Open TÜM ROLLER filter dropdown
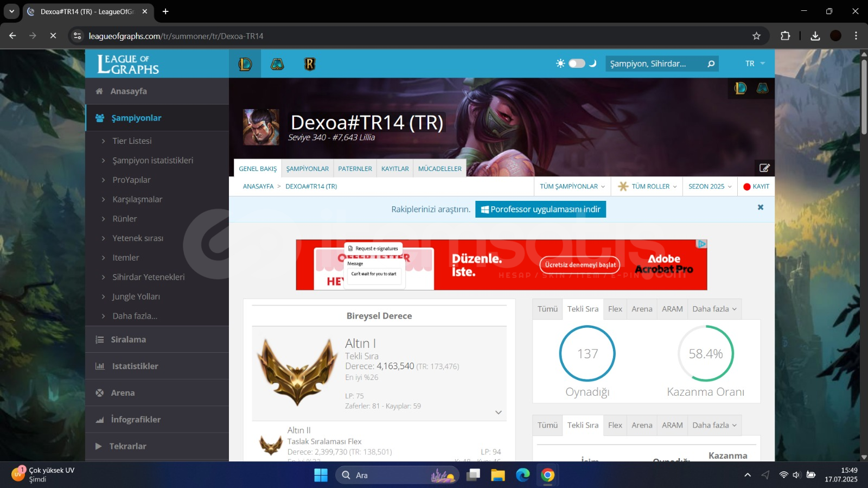Screen dimensions: 868x488 [647, 186]
